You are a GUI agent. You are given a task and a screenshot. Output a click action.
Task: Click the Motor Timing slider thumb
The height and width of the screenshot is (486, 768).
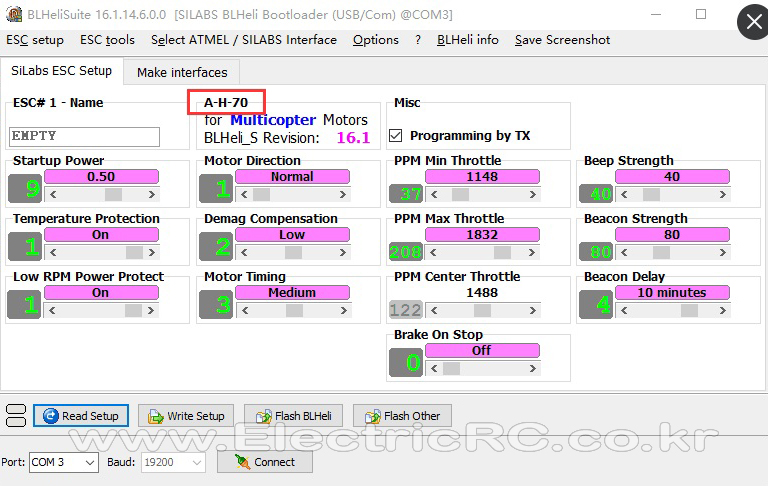pos(294,310)
